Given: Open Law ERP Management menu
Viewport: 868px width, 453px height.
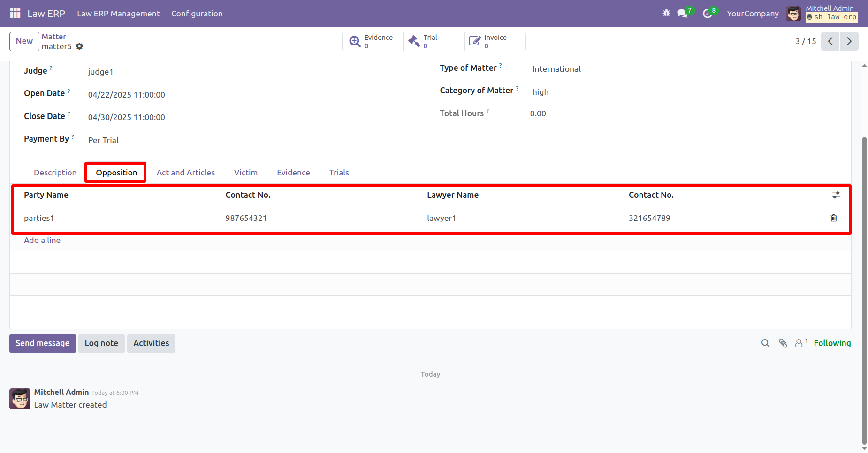Looking at the screenshot, I should pos(118,14).
